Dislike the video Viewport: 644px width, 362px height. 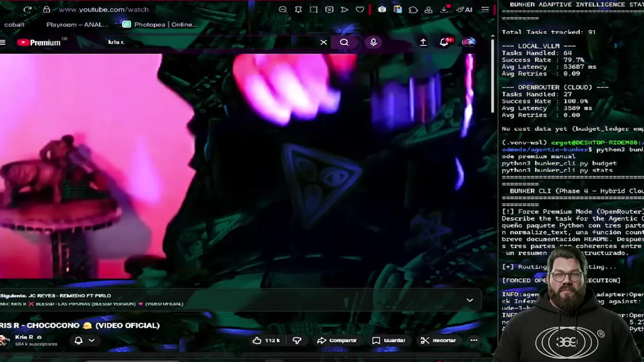[x=297, y=340]
